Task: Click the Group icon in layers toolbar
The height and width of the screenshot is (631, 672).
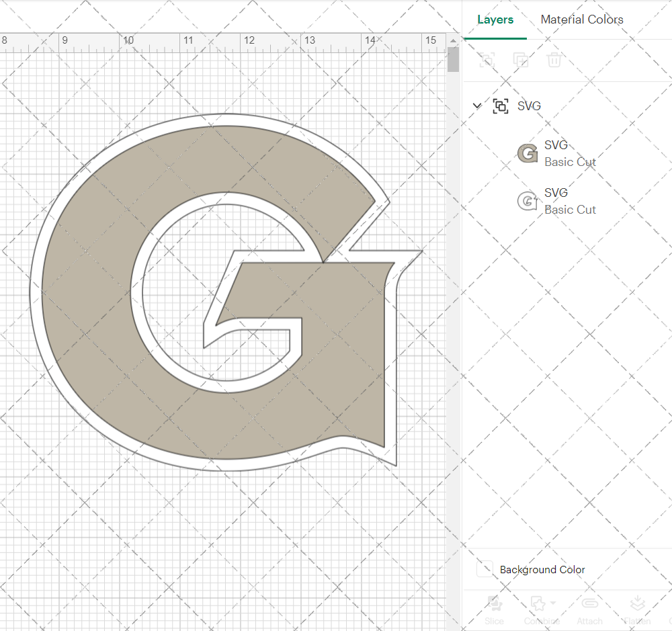Action: (487, 60)
